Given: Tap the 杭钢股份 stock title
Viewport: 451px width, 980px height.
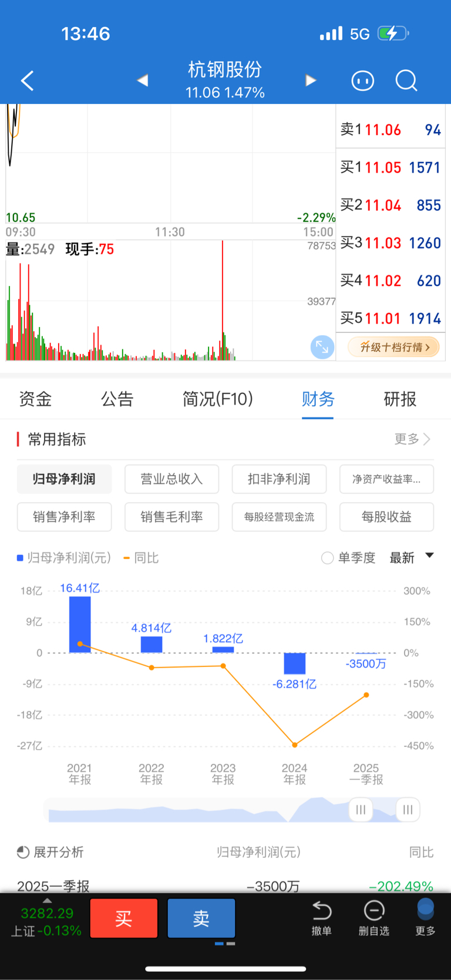Looking at the screenshot, I should (225, 70).
